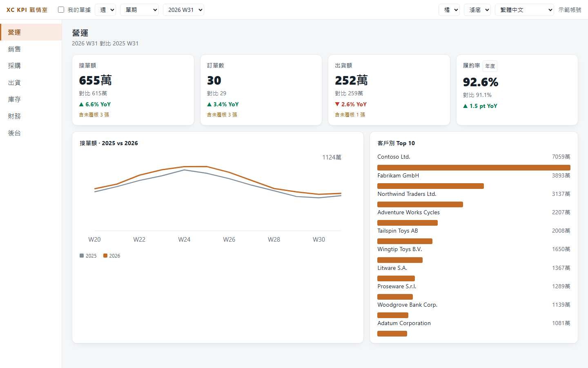This screenshot has width=588, height=368.
Task: Click the 655萬 value in 接單額 card
Action: click(x=96, y=81)
